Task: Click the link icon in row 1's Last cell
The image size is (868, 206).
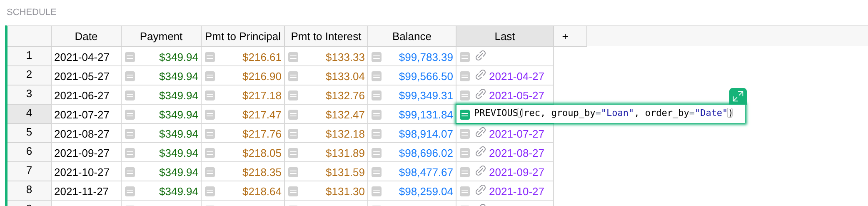Action: click(x=481, y=55)
